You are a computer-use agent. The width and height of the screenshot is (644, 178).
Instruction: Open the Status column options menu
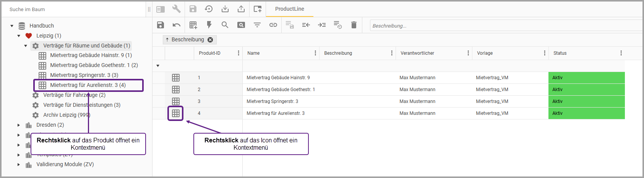tap(621, 53)
